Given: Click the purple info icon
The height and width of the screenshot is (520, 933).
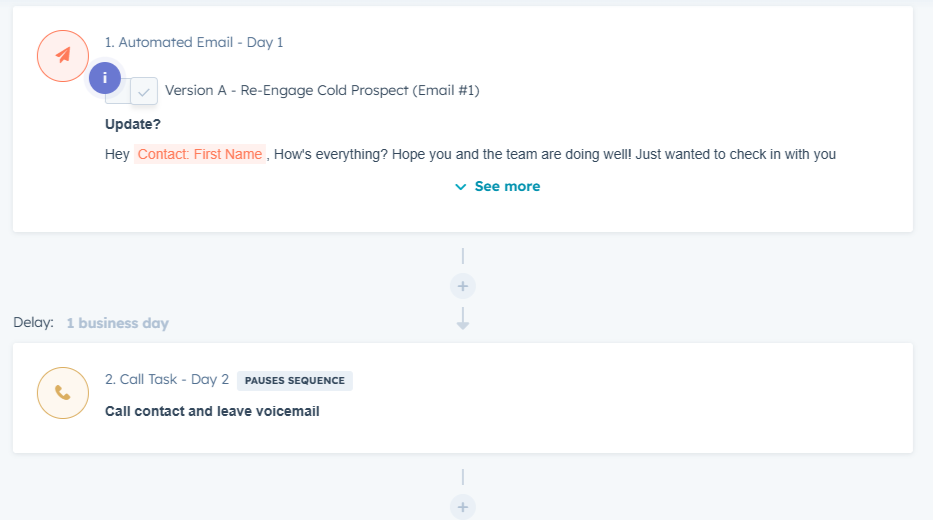Looking at the screenshot, I should (x=105, y=78).
